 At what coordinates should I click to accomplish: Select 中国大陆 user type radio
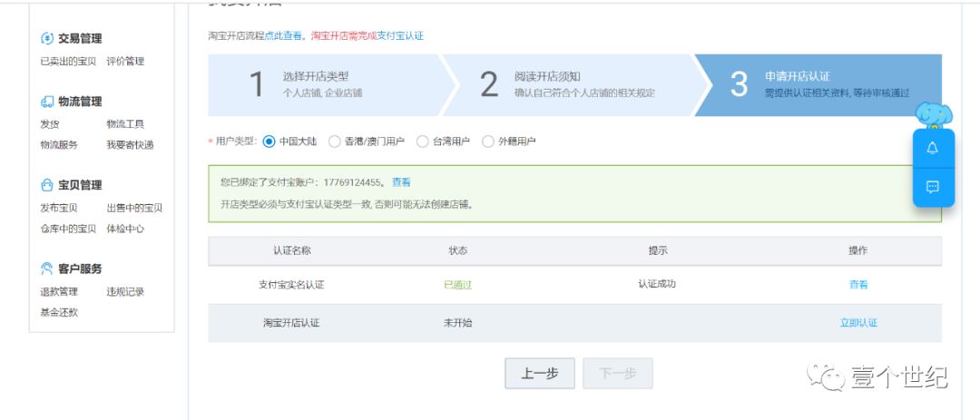[269, 142]
